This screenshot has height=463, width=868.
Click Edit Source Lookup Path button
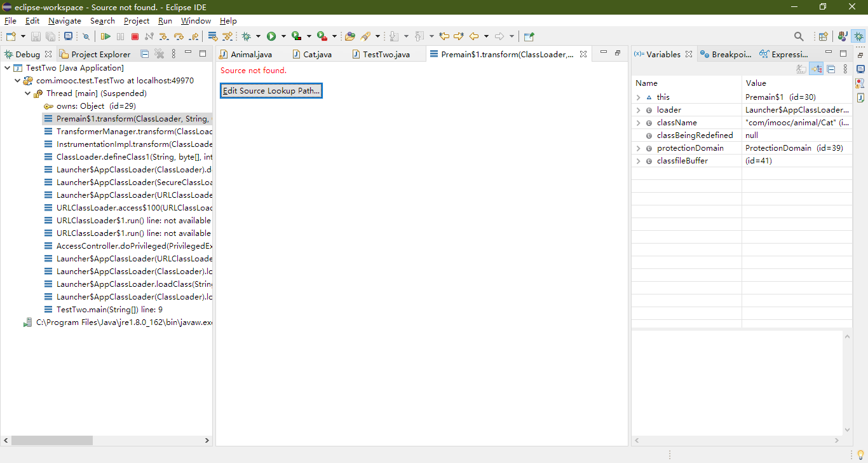(x=271, y=91)
